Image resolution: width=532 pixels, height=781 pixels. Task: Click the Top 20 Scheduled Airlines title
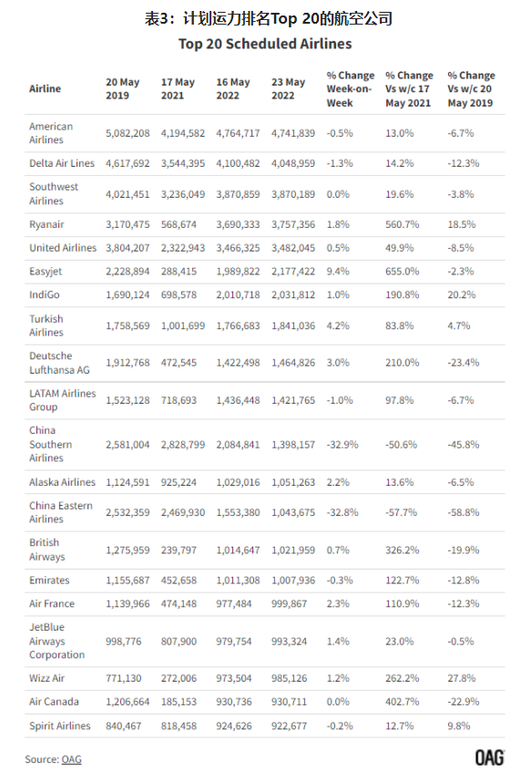[x=265, y=44]
